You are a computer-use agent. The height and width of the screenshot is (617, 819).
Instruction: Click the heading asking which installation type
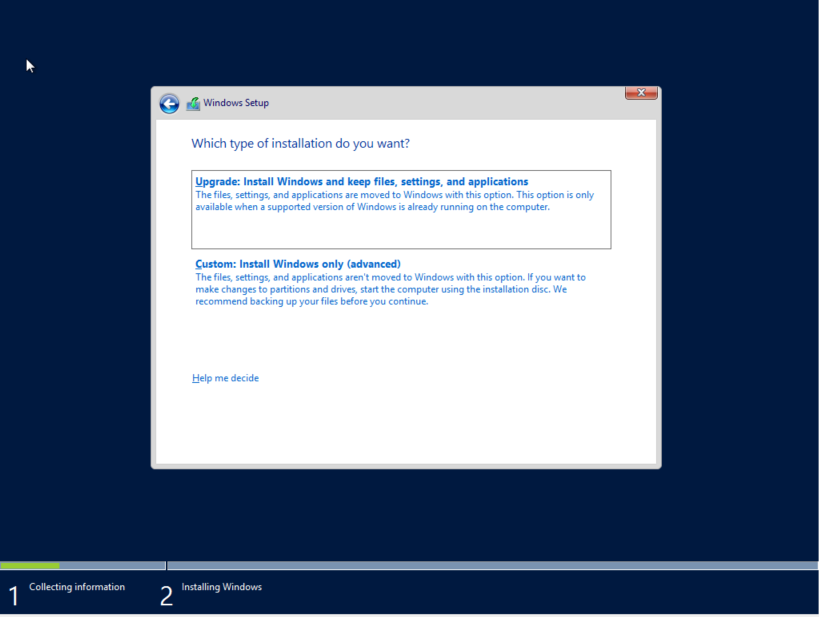[x=300, y=143]
